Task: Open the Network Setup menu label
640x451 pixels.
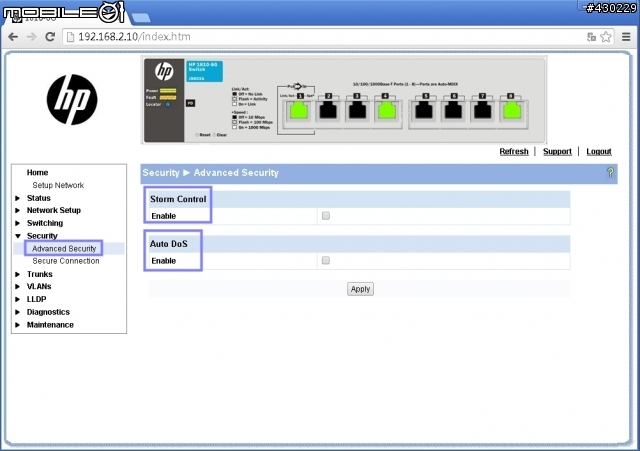Action: point(54,211)
